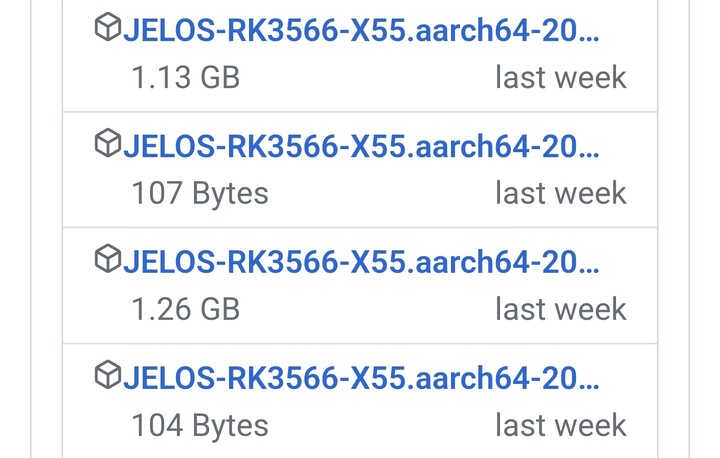
Task: Click the truncation ellipsis of the 104 Bytes filename
Action: pyautogui.click(x=589, y=386)
